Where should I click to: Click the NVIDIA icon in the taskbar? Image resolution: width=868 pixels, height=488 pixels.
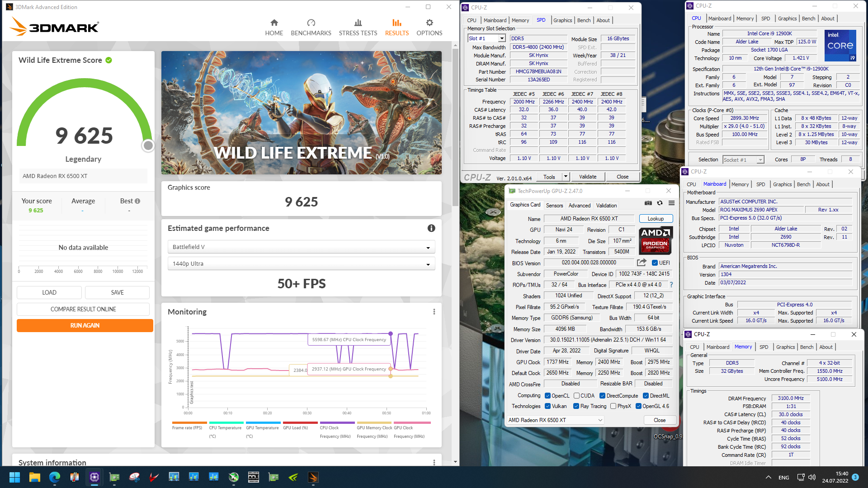coord(293,477)
